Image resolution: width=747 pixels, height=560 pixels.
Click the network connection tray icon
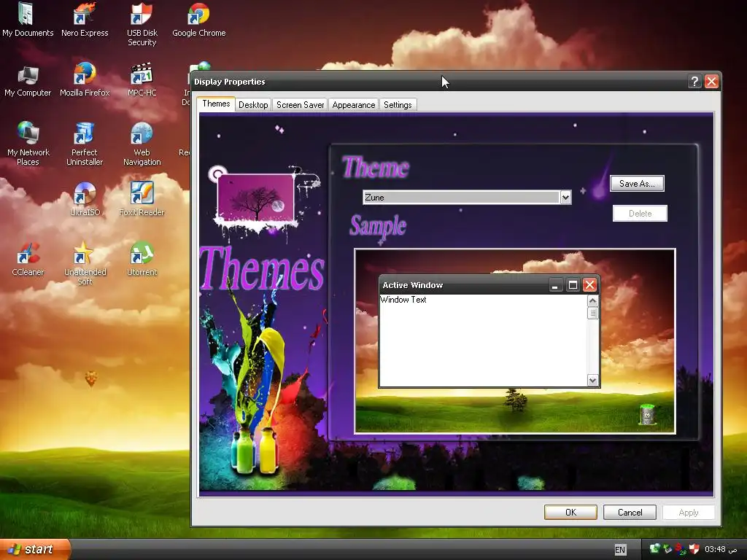click(655, 549)
